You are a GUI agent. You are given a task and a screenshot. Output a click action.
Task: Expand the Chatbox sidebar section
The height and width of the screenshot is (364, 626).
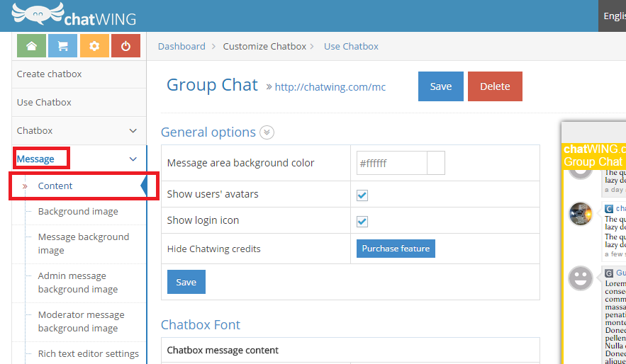133,131
